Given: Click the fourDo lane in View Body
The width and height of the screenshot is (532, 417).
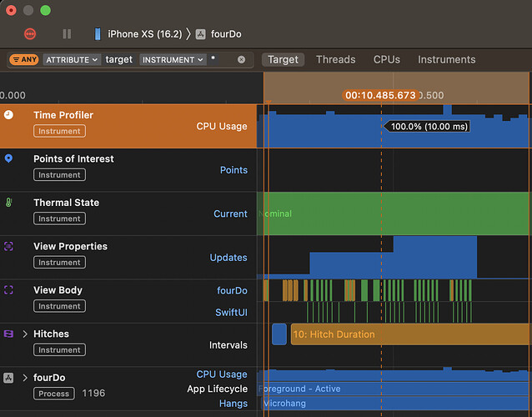Looking at the screenshot, I should coord(232,291).
